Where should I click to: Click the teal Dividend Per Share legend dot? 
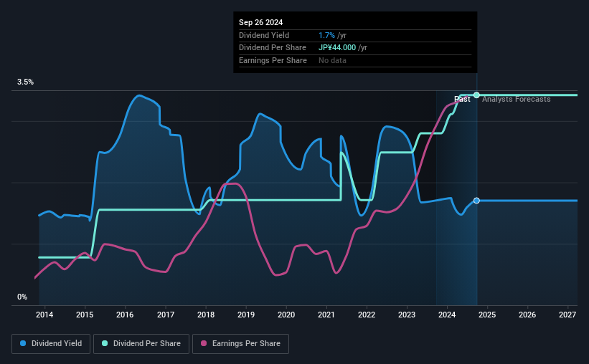pyautogui.click(x=105, y=343)
